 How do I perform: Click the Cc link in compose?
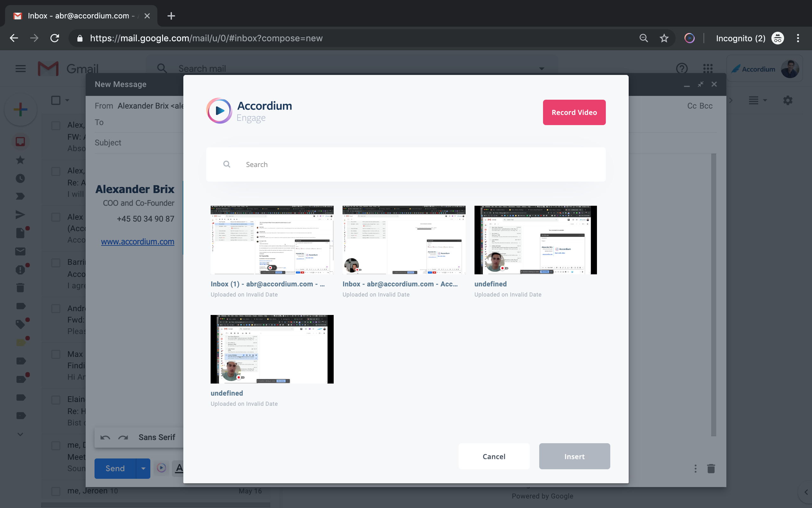pos(692,106)
